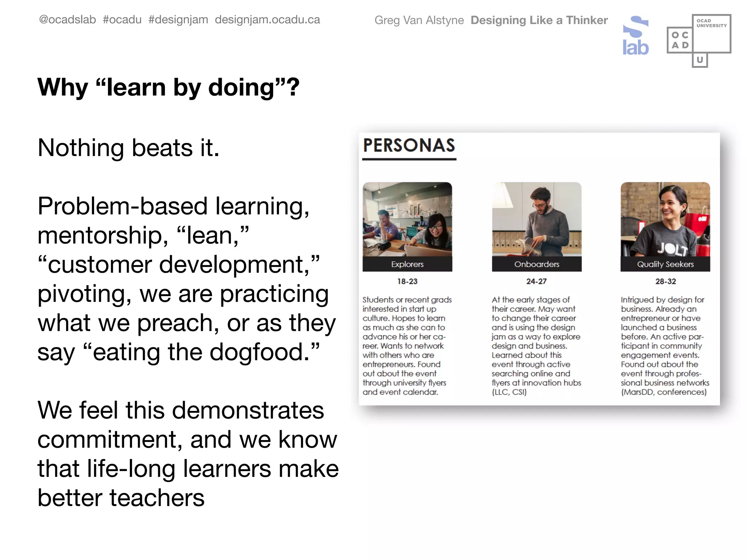Click the Explorers description text

coord(407,346)
